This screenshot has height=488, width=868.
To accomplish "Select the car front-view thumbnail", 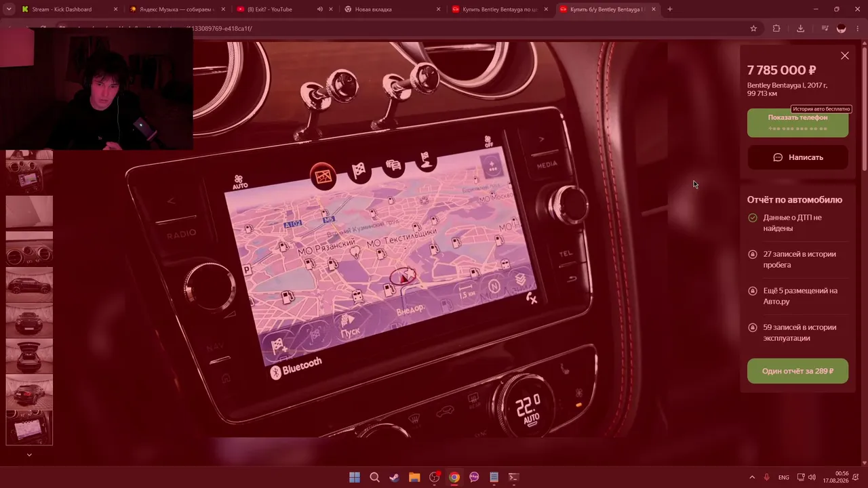I will click(29, 321).
